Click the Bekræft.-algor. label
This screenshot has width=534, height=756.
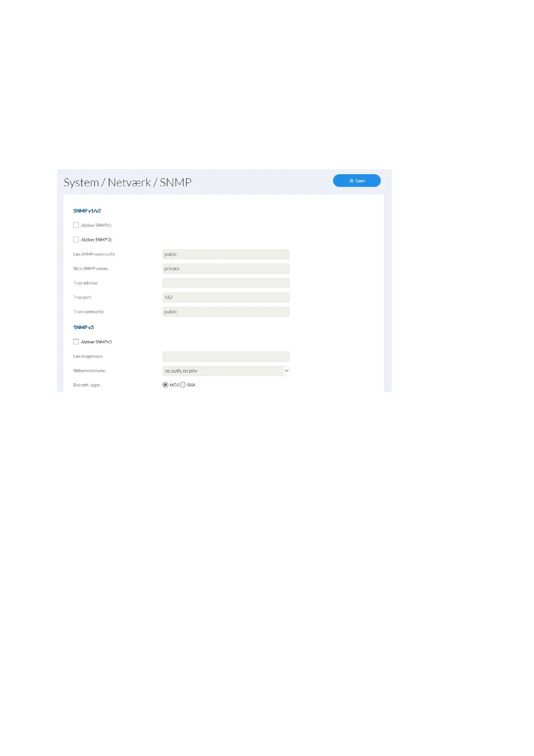pyautogui.click(x=87, y=385)
